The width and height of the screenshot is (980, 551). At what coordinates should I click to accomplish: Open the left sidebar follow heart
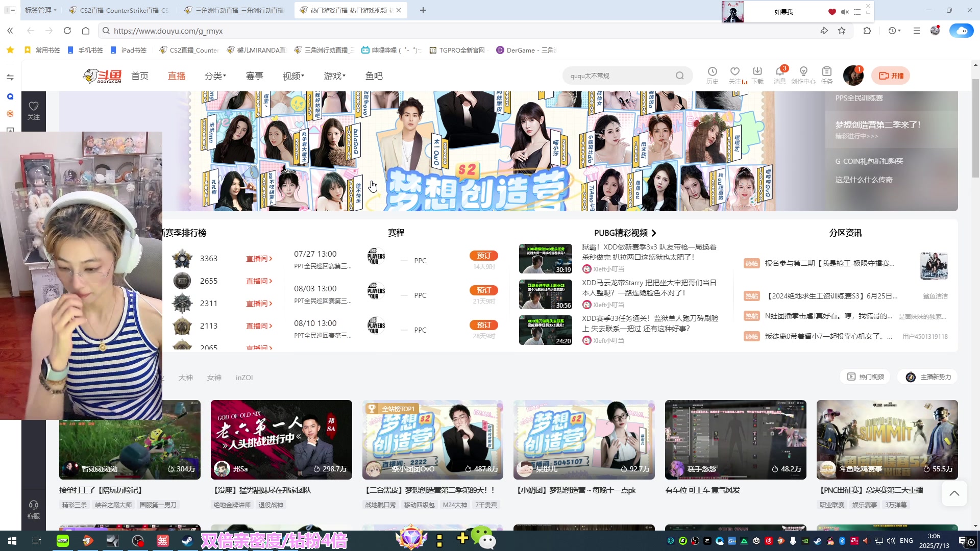tap(34, 110)
